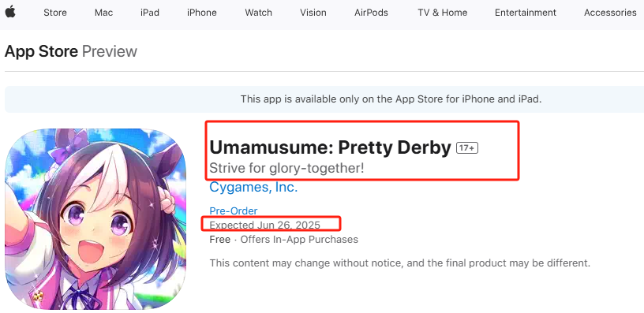Select TV & Home menu
Viewport: 644px width, 313px height.
tap(442, 13)
